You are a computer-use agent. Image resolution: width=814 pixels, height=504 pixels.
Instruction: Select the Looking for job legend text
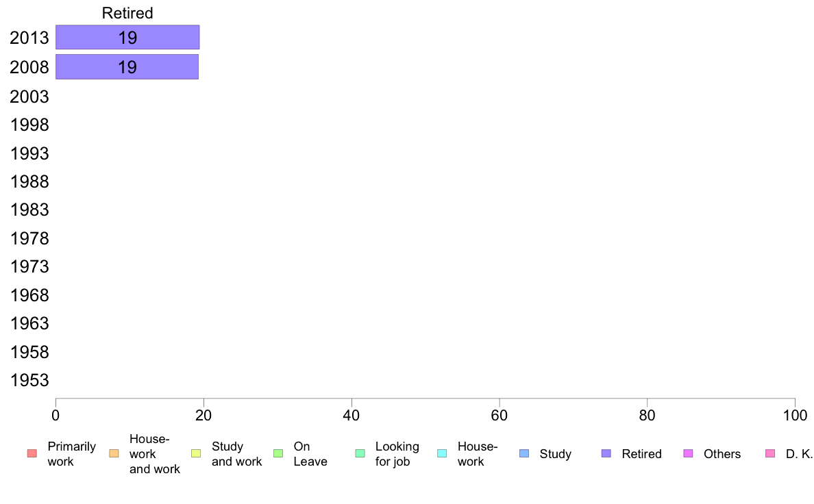(397, 453)
